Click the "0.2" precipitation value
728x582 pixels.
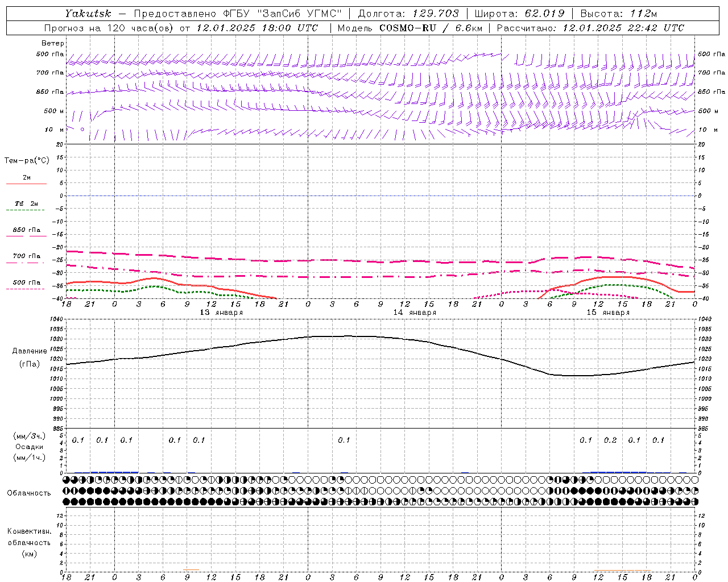coord(610,440)
